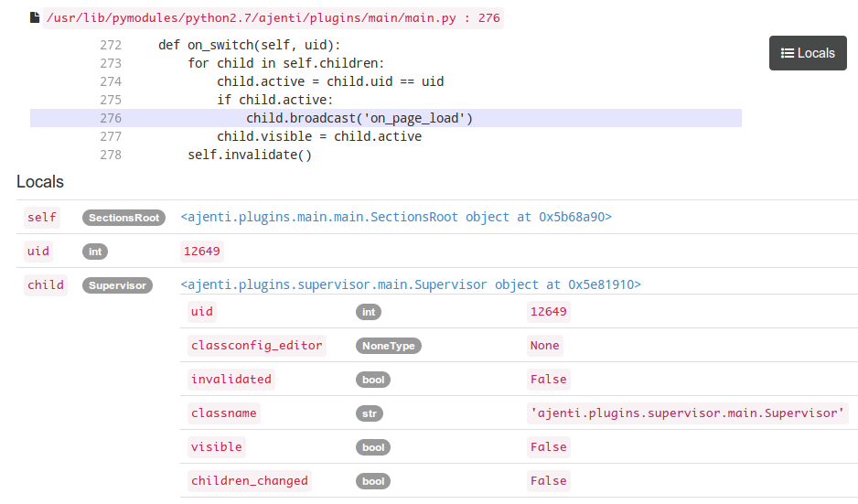The width and height of the screenshot is (858, 504).
Task: Click the str type badge
Action: (x=369, y=413)
